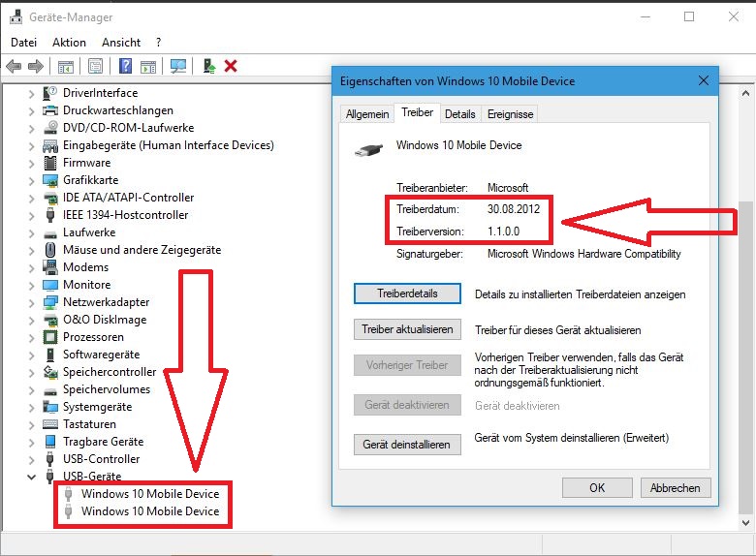Click the Systemgeräte folder icon
The height and width of the screenshot is (556, 756).
pyautogui.click(x=50, y=407)
